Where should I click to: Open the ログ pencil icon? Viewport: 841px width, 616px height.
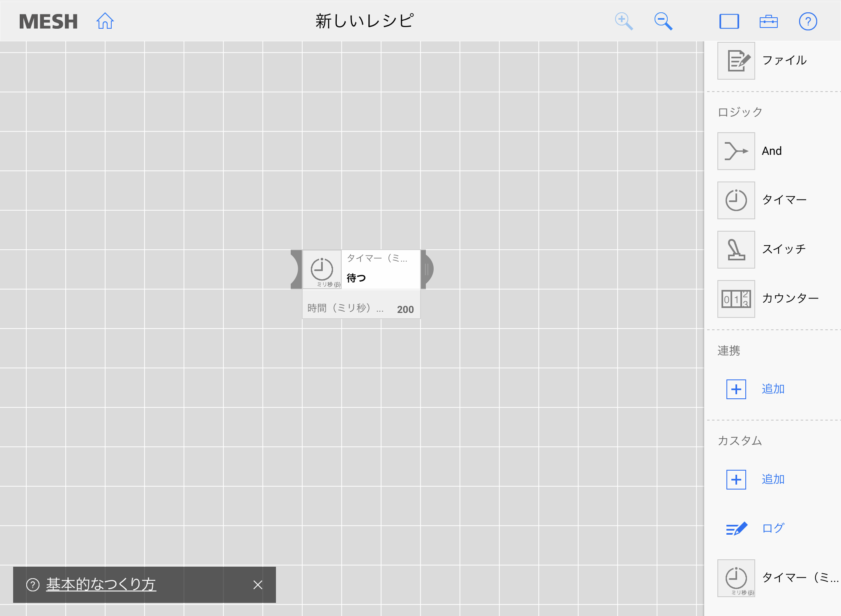[736, 529]
